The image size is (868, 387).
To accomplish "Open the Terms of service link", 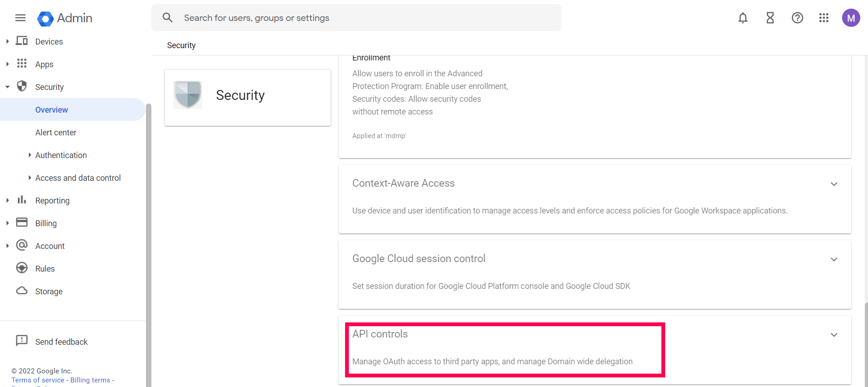I will click(38, 380).
